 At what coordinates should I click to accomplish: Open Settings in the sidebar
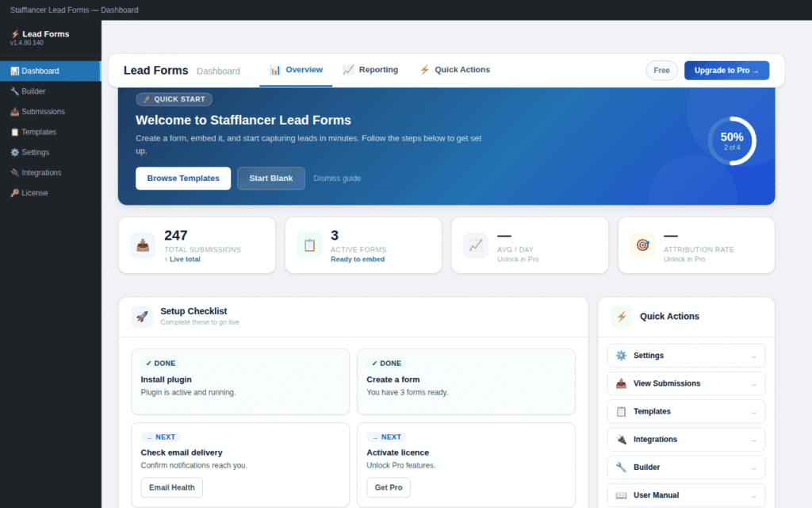pyautogui.click(x=50, y=152)
